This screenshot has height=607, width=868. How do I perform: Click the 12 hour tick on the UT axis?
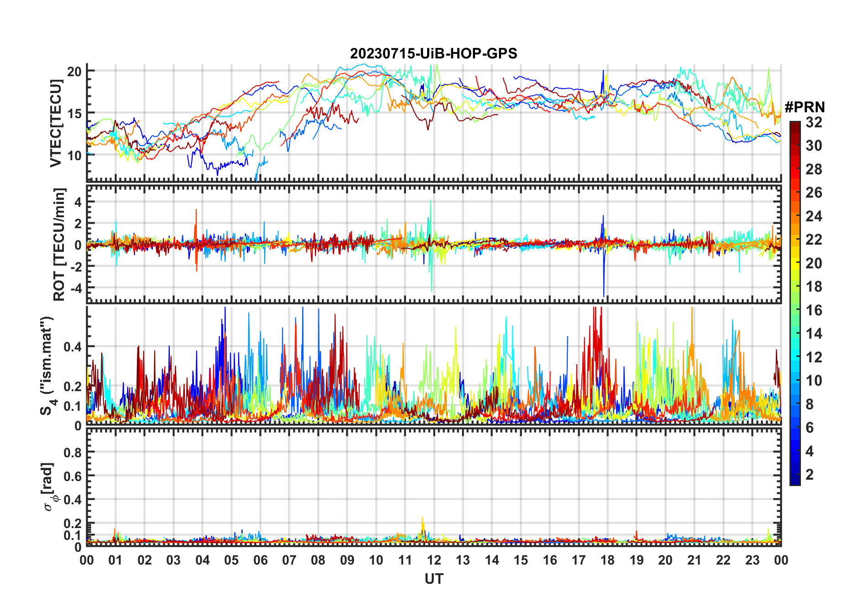pos(434,560)
